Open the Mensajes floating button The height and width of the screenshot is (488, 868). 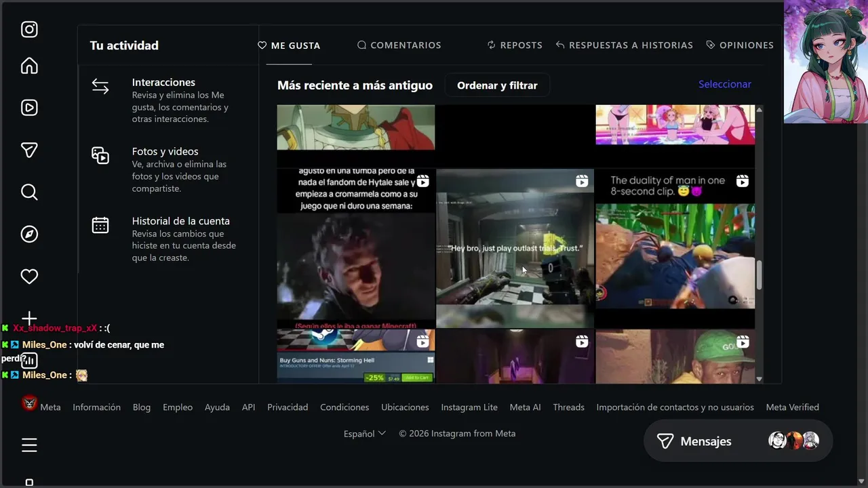click(738, 441)
